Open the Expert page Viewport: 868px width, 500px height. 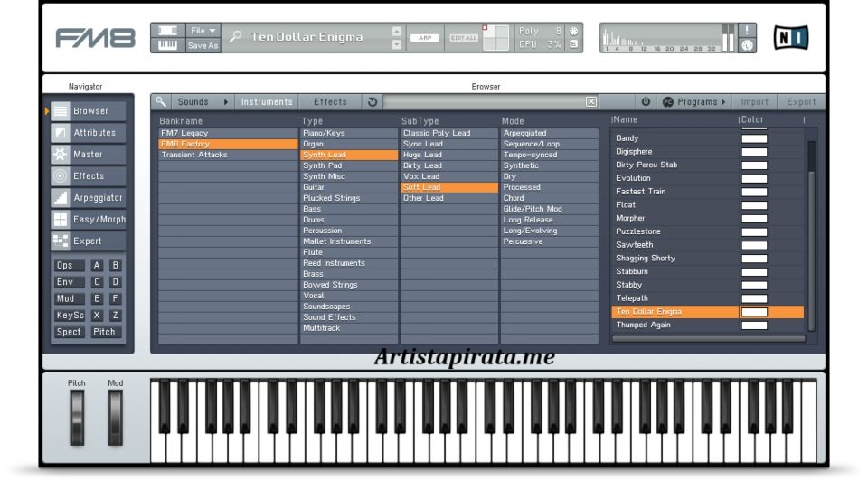click(x=89, y=241)
